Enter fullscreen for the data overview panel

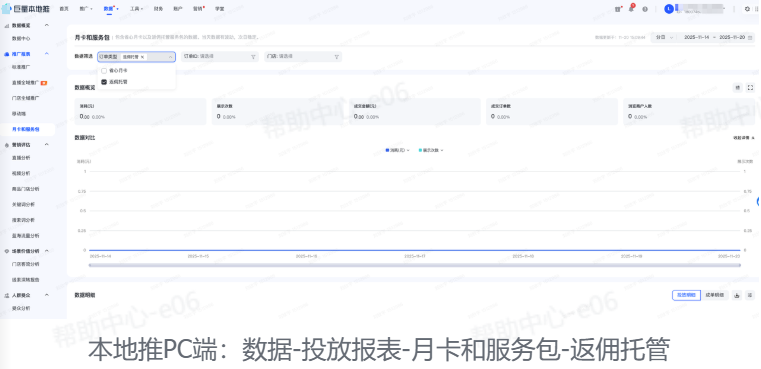[x=750, y=87]
